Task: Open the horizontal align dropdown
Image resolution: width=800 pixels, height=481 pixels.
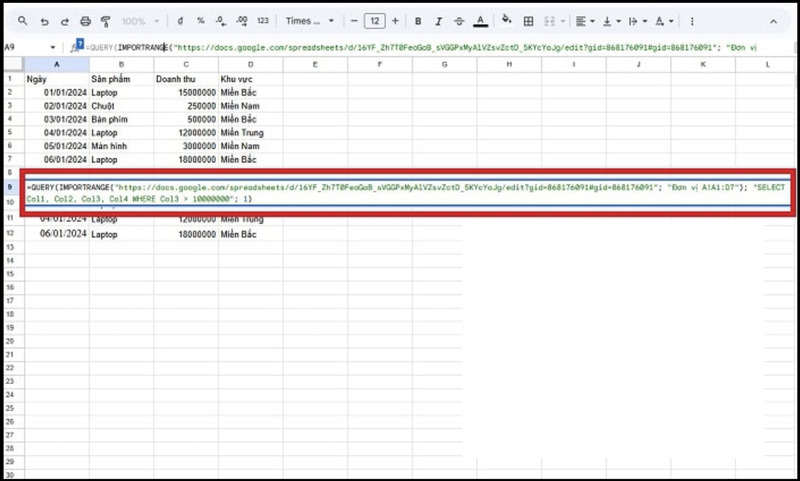Action: click(585, 21)
